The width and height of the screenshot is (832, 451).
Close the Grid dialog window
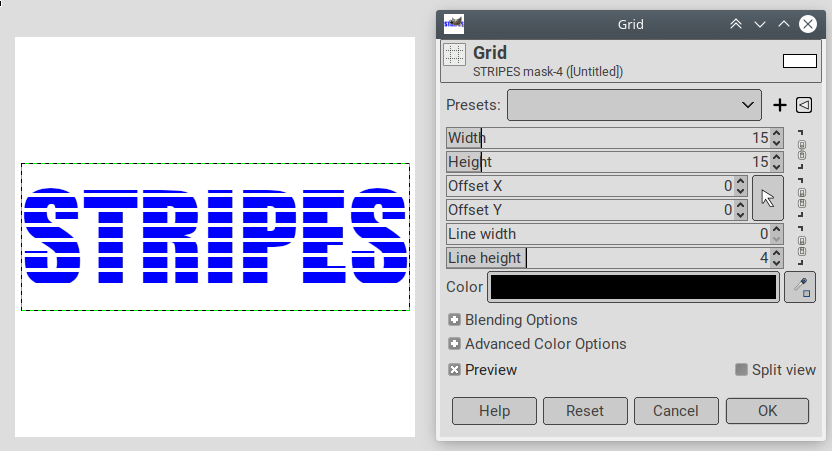tap(808, 24)
